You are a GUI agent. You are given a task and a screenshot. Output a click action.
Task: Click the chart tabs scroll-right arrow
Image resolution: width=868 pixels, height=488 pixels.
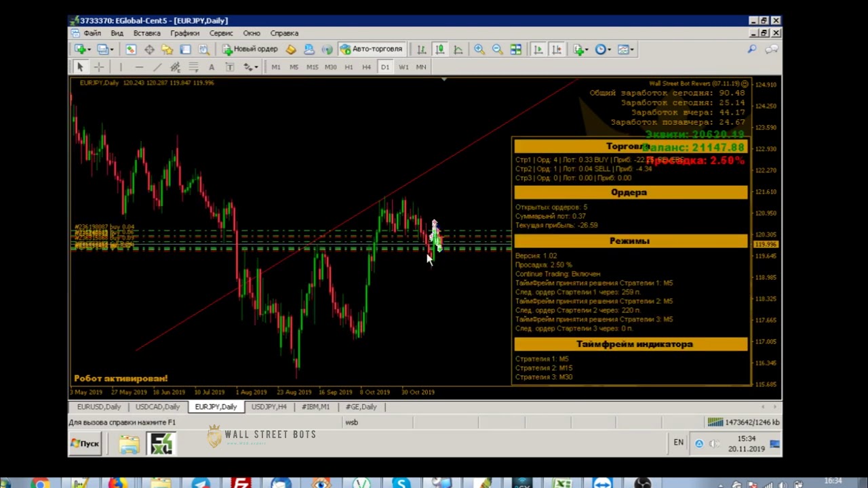click(x=774, y=407)
